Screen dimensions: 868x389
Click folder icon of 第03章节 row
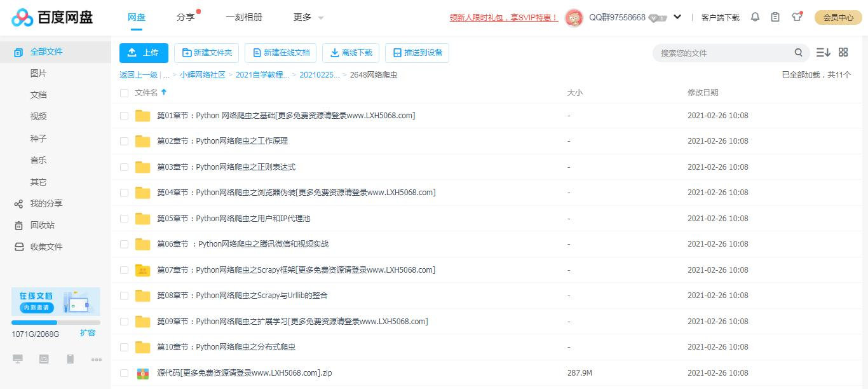[142, 167]
